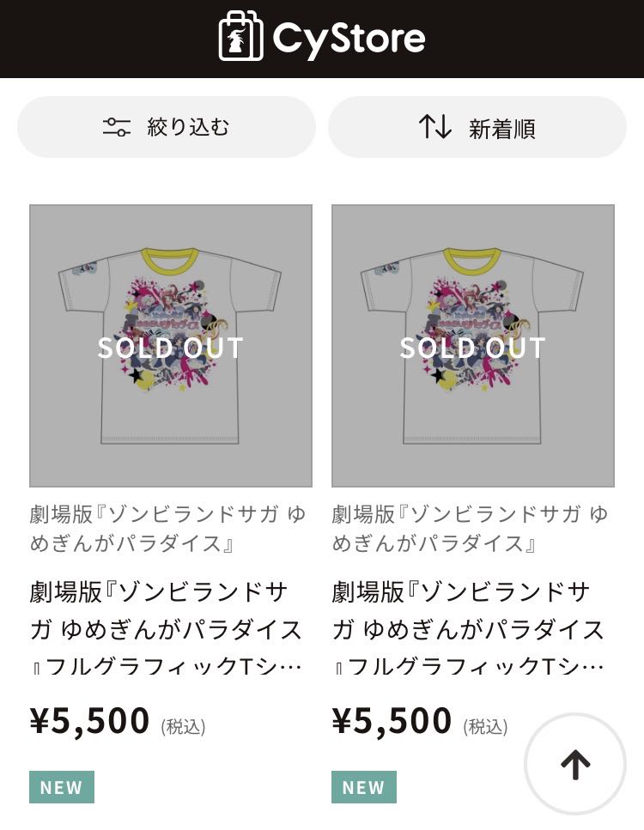
Task: Tap the right product's gray series name
Action: coord(470,529)
